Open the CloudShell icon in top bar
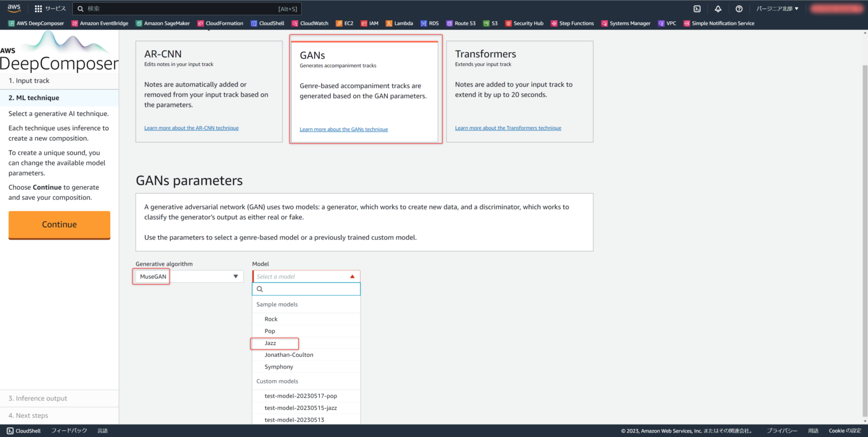868x437 pixels. pyautogui.click(x=697, y=8)
